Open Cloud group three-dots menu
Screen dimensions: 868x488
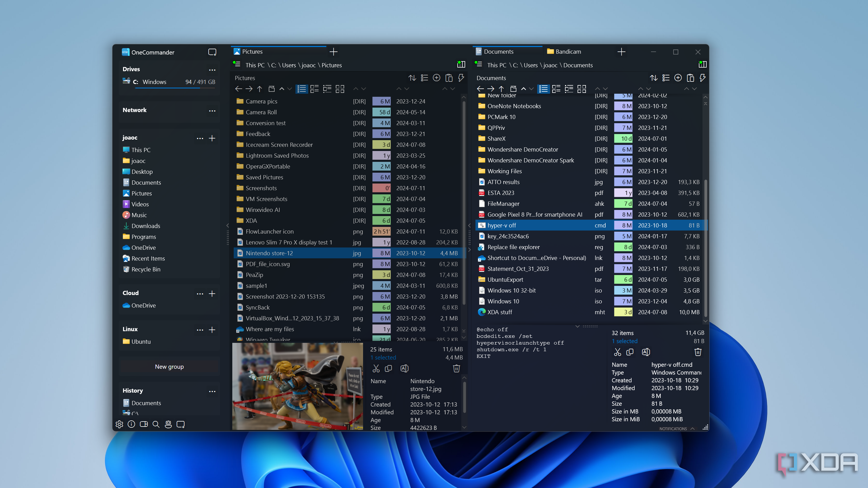pos(200,294)
